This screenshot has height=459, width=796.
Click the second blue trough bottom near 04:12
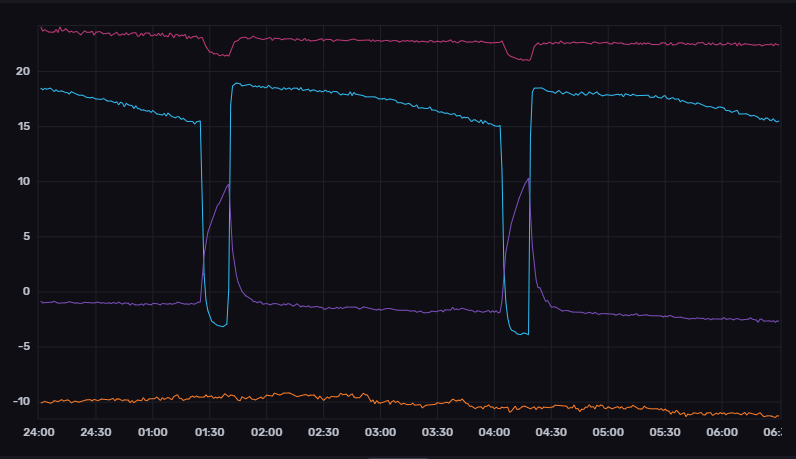coord(520,334)
